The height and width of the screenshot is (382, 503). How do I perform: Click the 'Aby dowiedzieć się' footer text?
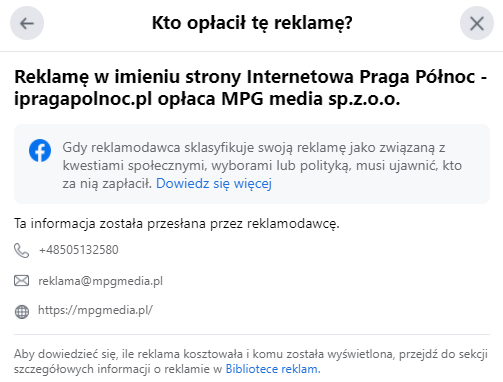251,362
